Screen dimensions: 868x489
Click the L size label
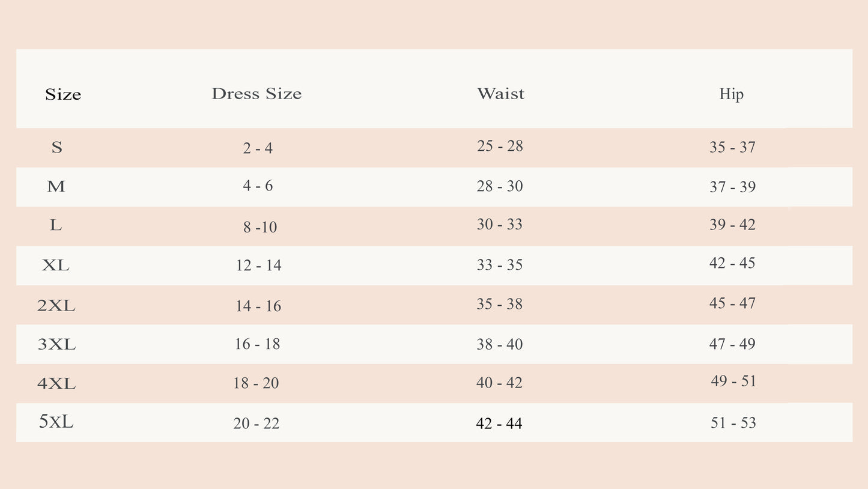point(56,225)
